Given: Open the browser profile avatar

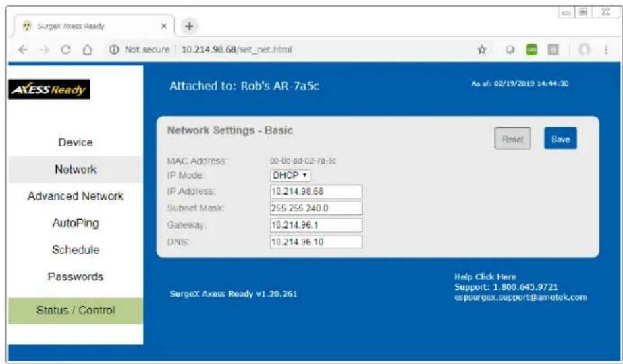Looking at the screenshot, I should (x=584, y=50).
